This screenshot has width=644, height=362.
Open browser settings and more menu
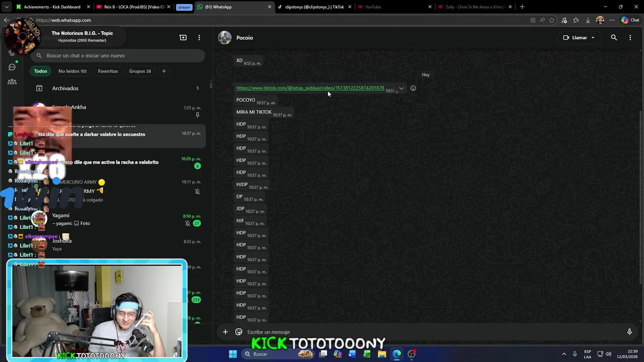coord(612,20)
